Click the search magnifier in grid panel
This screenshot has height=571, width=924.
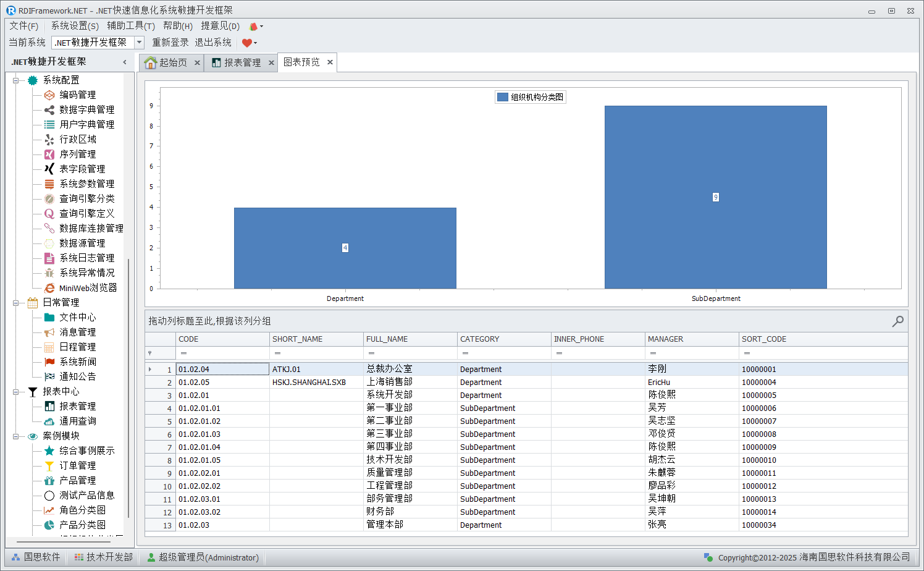coord(897,321)
